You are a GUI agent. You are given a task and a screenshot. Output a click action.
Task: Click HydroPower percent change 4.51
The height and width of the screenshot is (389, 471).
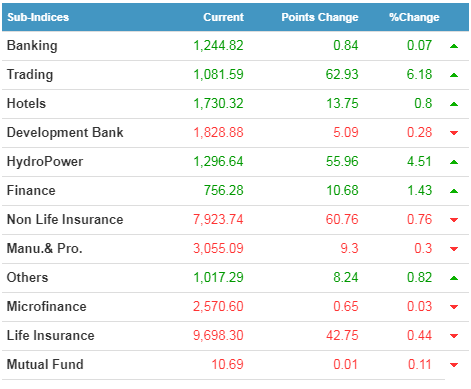point(419,162)
